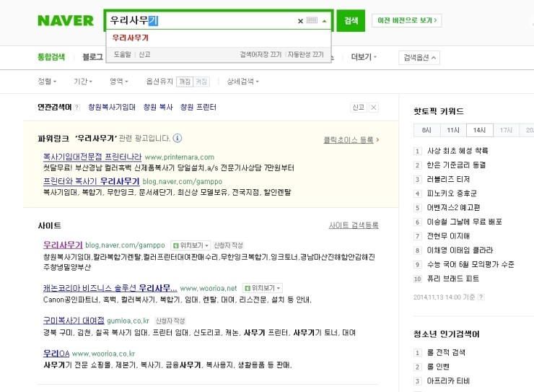
Task: Click hot topic 전현무 이지애
Action: (x=448, y=236)
